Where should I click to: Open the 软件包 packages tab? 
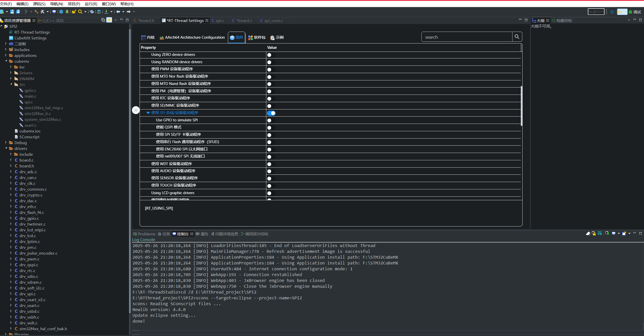tap(257, 37)
